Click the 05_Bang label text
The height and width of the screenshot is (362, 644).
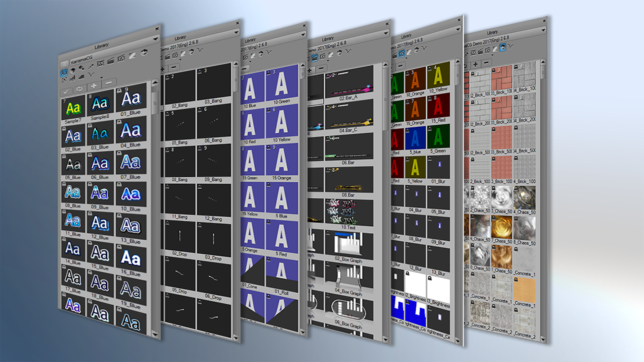[x=179, y=142]
